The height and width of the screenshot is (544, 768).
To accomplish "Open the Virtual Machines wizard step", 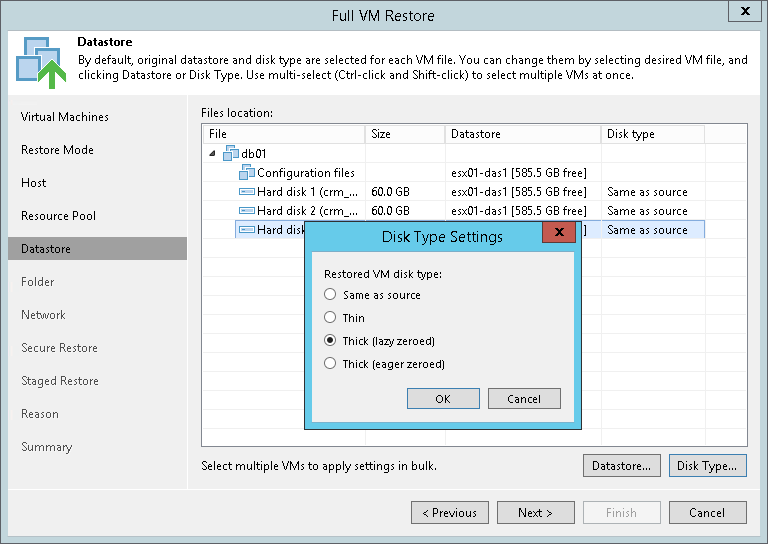I will (x=65, y=117).
